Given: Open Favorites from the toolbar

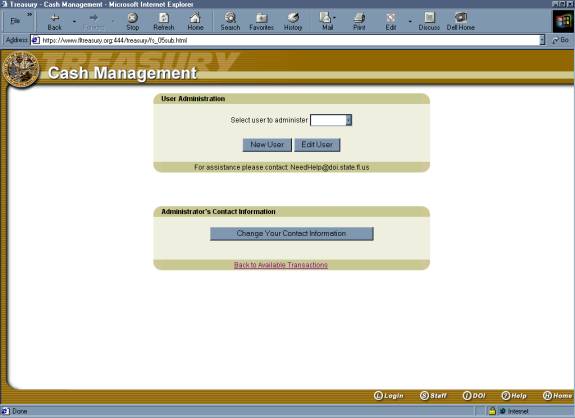Looking at the screenshot, I should (261, 22).
